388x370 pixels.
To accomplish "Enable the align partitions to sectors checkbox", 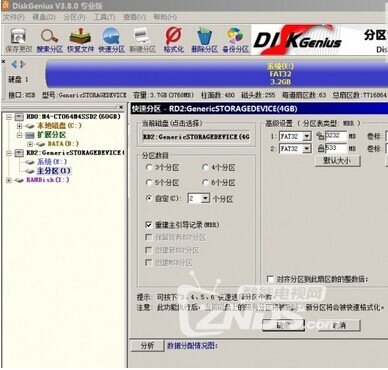I will (x=270, y=279).
